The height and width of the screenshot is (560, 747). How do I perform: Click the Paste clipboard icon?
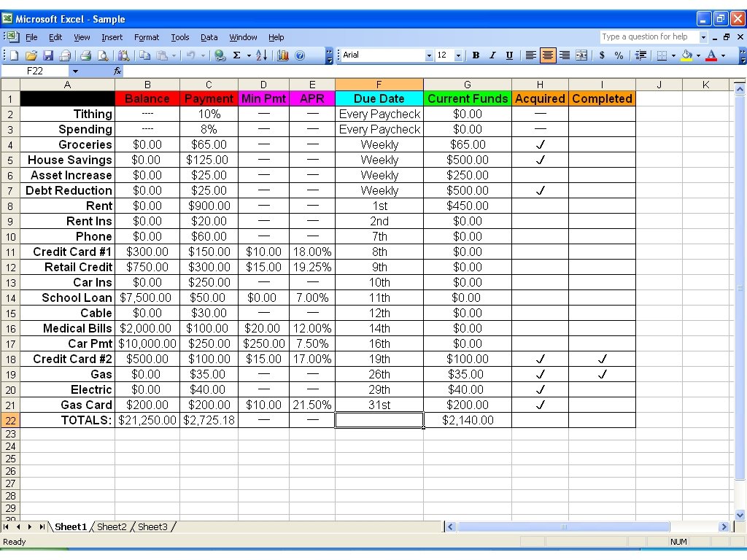tap(162, 55)
